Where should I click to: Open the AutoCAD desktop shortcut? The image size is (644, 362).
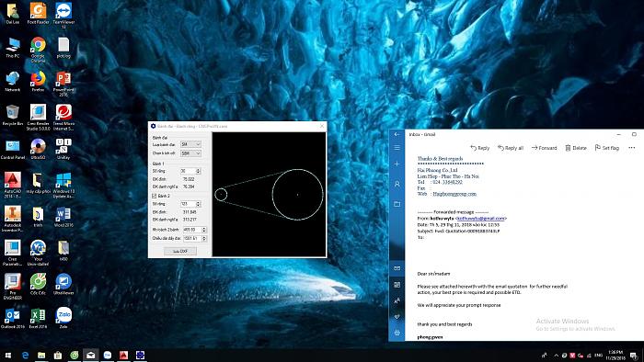(12, 186)
